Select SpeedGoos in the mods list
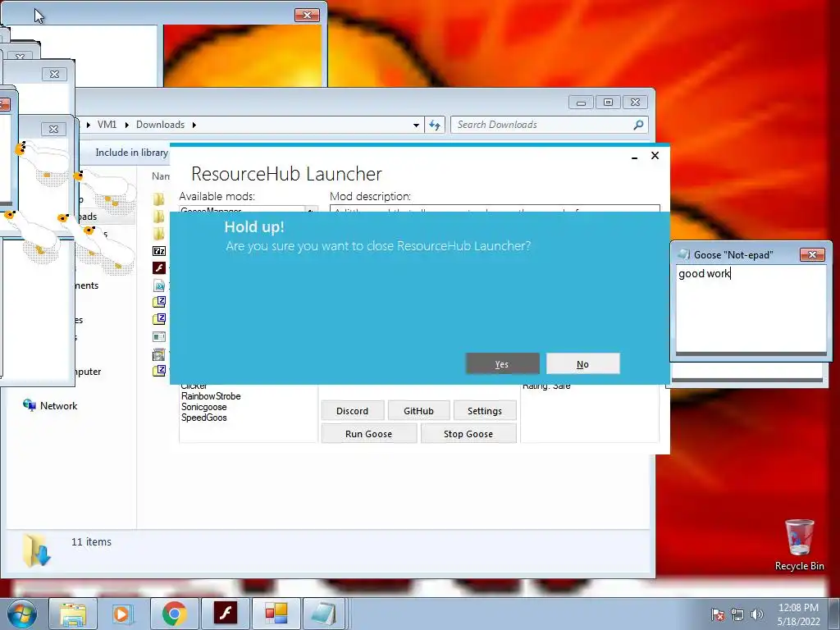 (x=204, y=418)
